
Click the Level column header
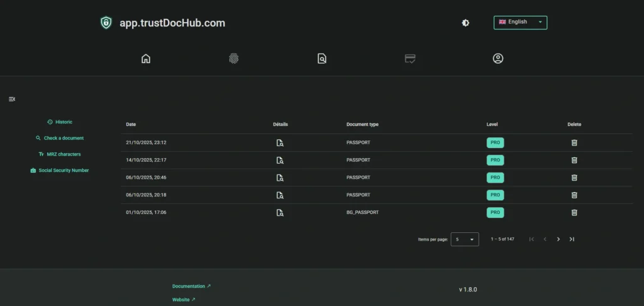492,124
